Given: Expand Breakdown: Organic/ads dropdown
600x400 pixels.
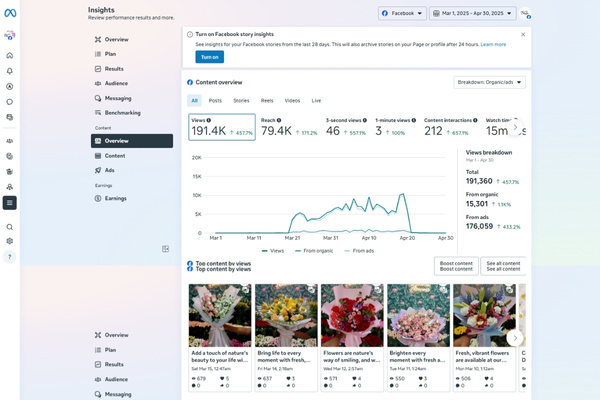Looking at the screenshot, I should click(x=489, y=82).
